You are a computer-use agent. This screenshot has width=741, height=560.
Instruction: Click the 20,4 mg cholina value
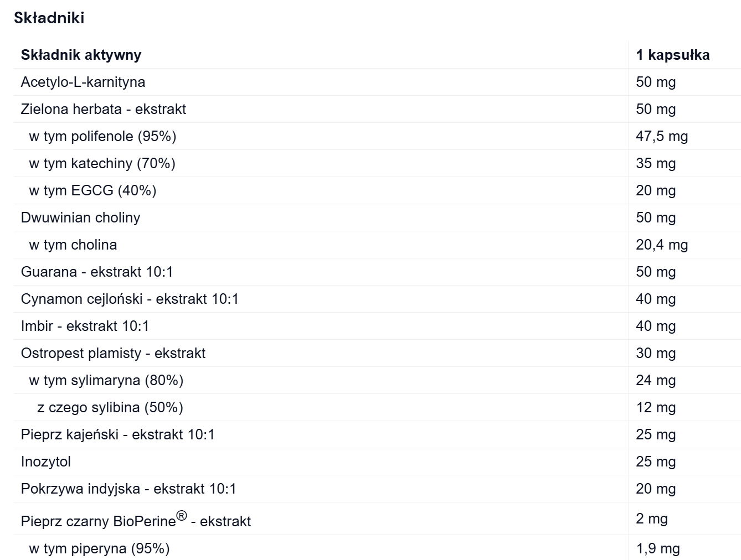pyautogui.click(x=661, y=245)
